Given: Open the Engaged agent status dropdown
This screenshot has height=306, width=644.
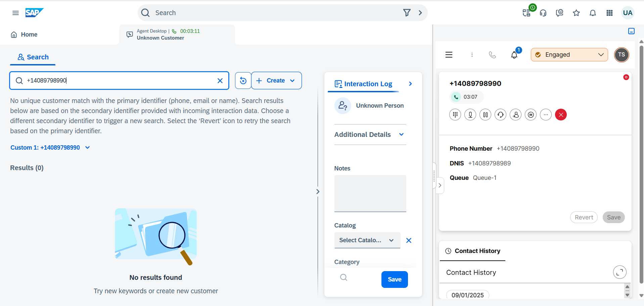Looking at the screenshot, I should (x=569, y=55).
